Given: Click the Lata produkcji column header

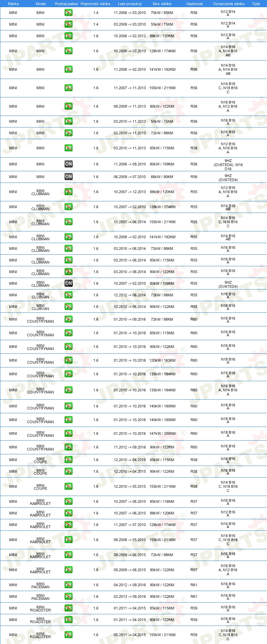Looking at the screenshot, I should tap(130, 4).
